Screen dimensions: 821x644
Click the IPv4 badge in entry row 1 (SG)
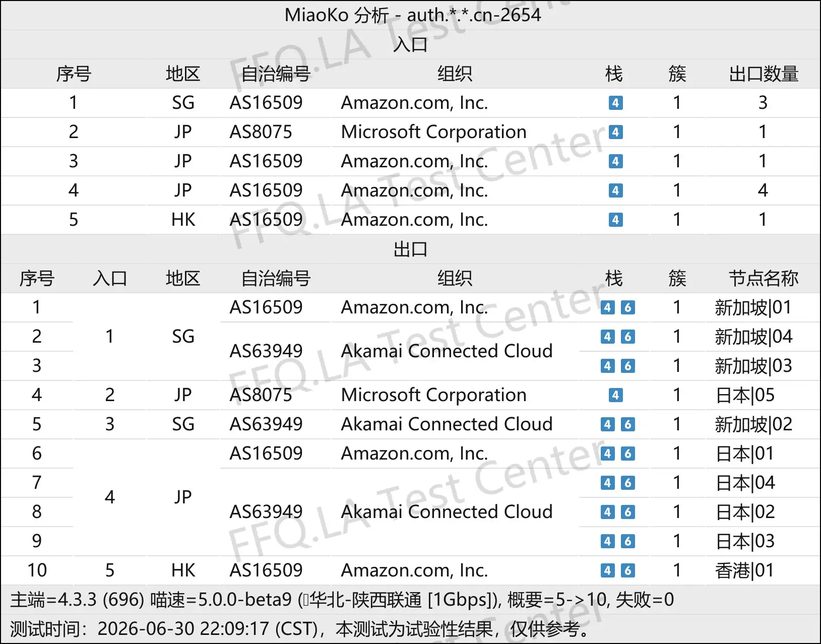point(615,103)
